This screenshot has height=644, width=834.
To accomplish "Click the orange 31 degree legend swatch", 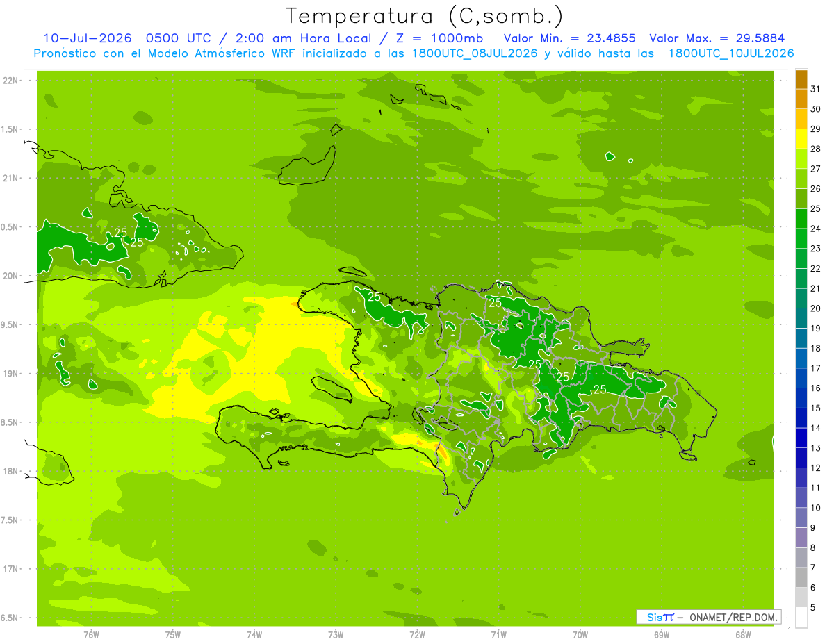I will (x=801, y=79).
